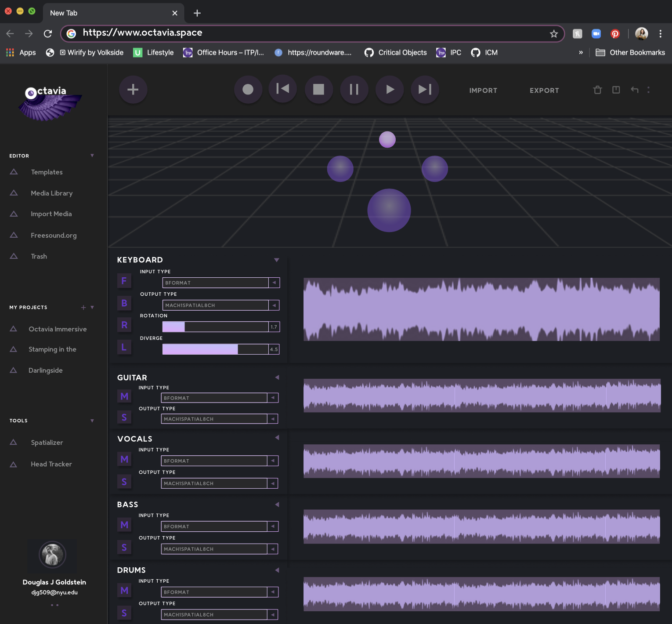Open Guitar input type dropdown
This screenshot has height=624, width=672.
click(220, 398)
